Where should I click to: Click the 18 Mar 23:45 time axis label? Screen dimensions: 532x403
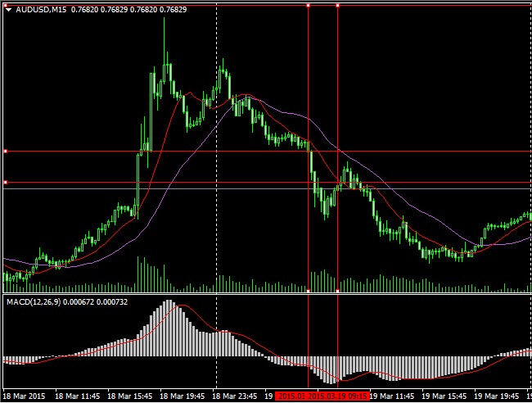click(237, 396)
